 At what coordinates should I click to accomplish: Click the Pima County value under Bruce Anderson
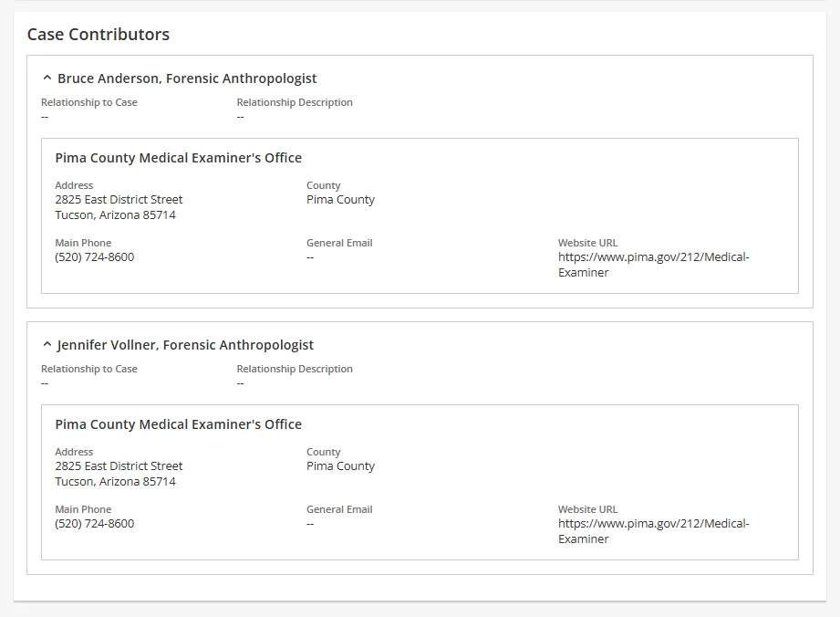point(340,200)
